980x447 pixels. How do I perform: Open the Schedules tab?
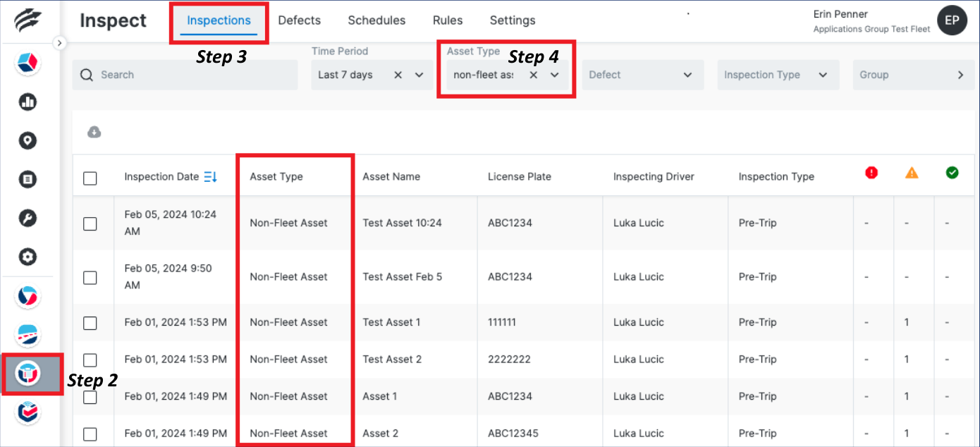click(376, 20)
